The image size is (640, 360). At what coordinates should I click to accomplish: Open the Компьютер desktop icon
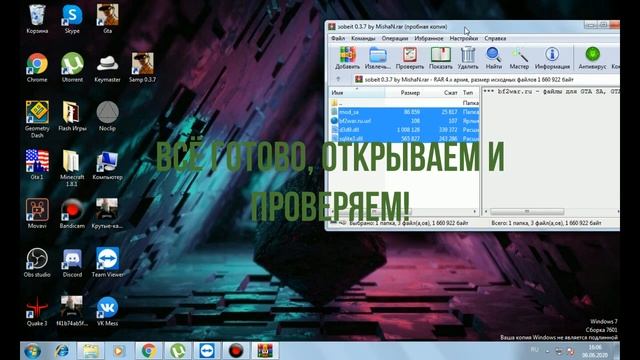pyautogui.click(x=107, y=165)
